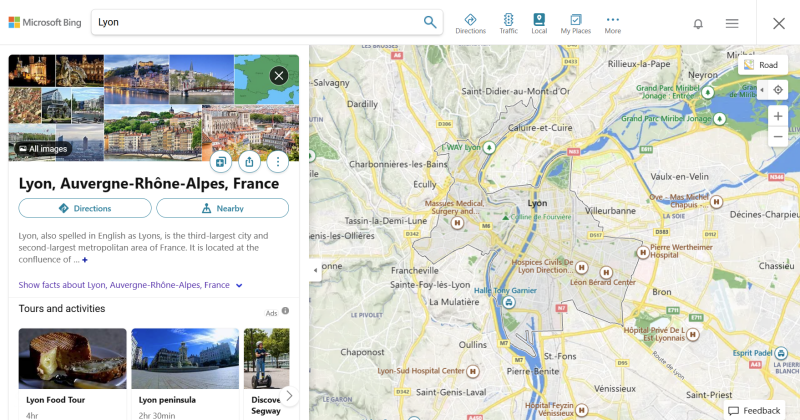Zoom in on the map

pos(778,116)
